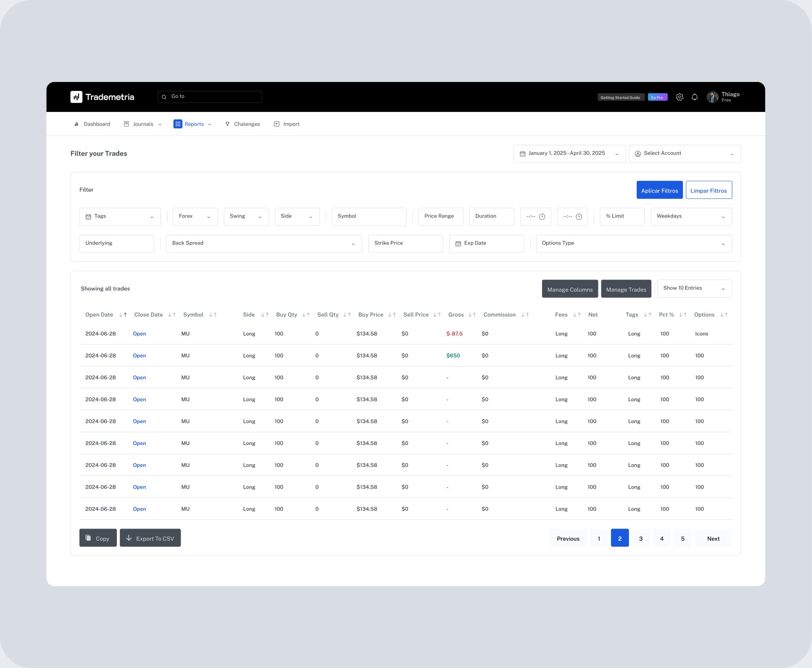Image resolution: width=812 pixels, height=668 pixels.
Task: Expand the Select Account dropdown
Action: (x=685, y=154)
